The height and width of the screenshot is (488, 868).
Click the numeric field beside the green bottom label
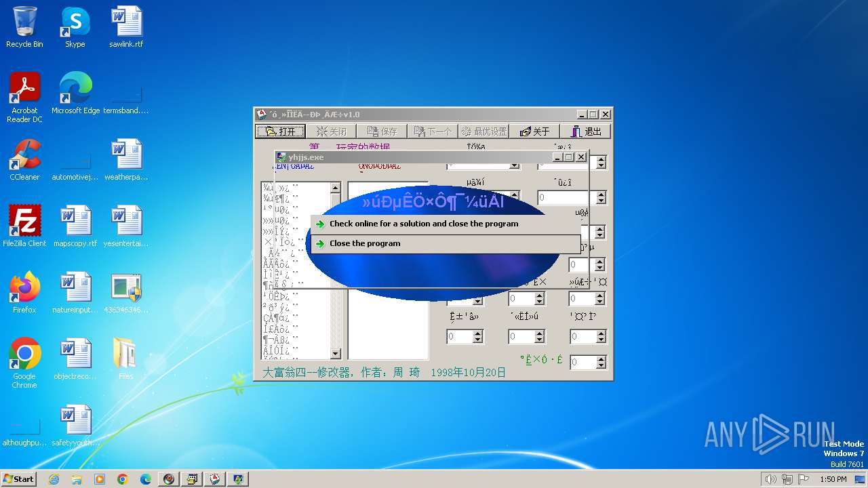tap(583, 363)
